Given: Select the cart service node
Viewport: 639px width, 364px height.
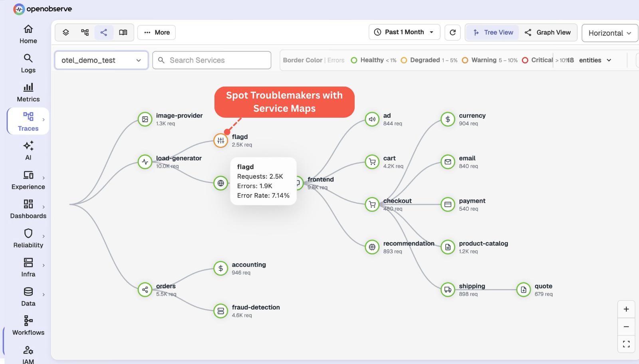Looking at the screenshot, I should pyautogui.click(x=372, y=162).
